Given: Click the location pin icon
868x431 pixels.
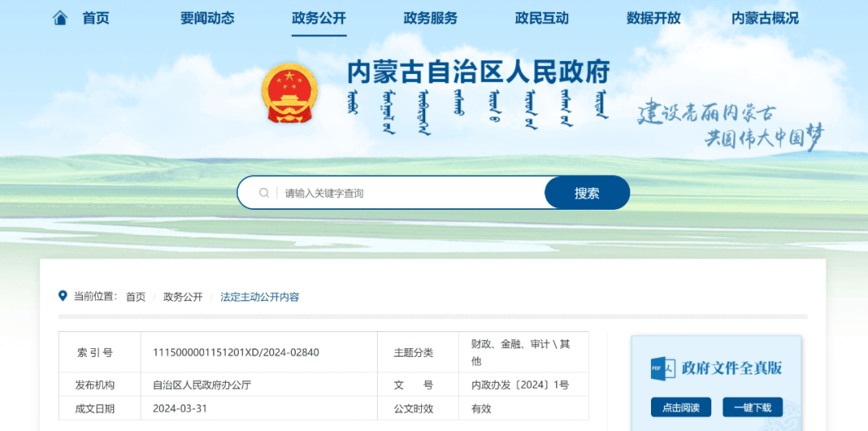Looking at the screenshot, I should tap(63, 296).
